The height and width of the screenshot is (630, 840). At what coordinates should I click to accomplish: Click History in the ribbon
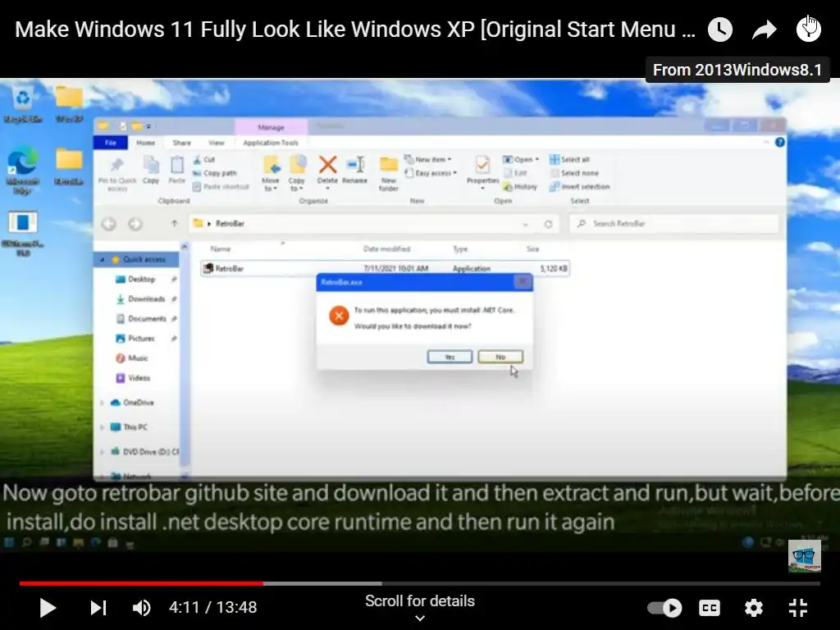519,186
